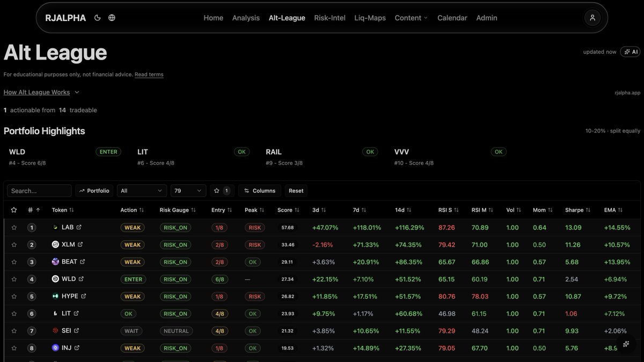Open SEI external link icon
The height and width of the screenshot is (362, 644).
coord(76,330)
